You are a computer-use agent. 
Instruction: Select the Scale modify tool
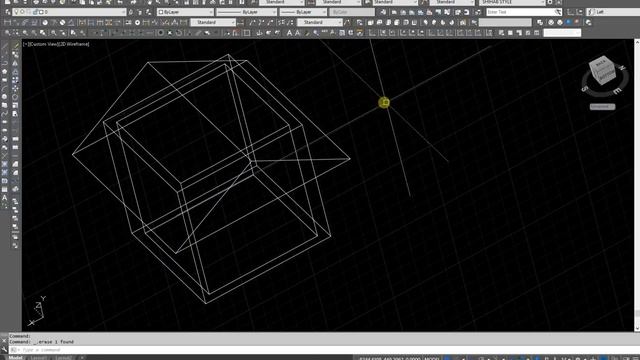pyautogui.click(x=15, y=105)
